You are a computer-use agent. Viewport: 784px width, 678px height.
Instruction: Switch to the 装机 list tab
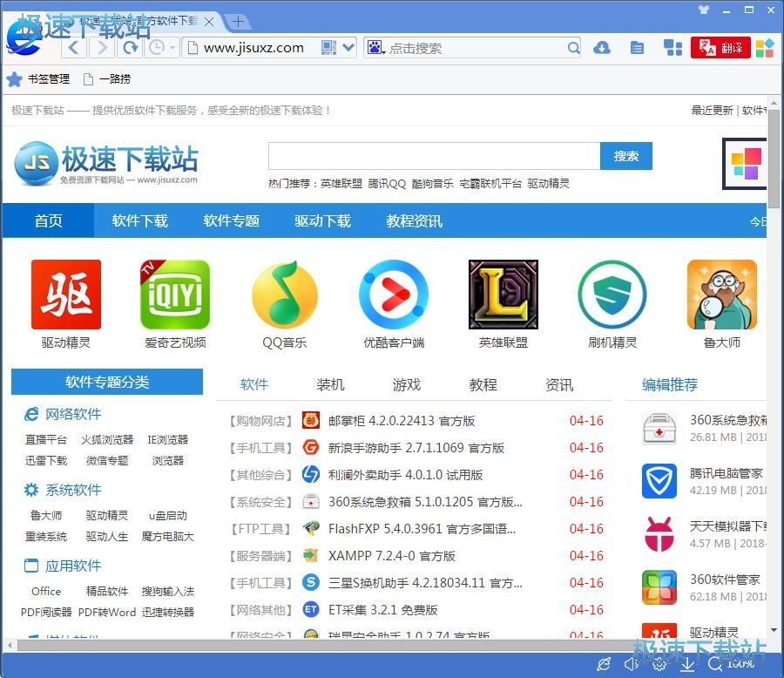tap(330, 384)
